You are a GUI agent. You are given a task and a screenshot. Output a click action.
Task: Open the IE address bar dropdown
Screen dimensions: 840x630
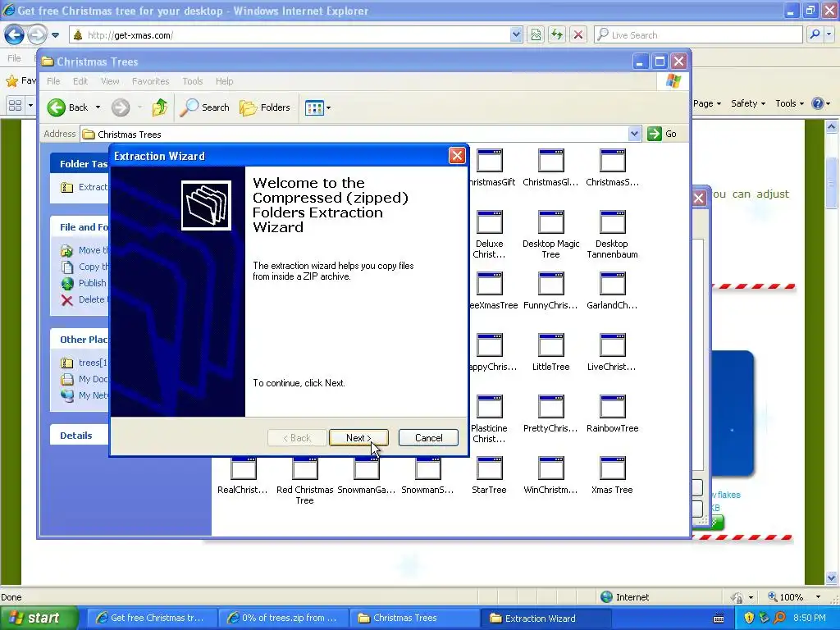[516, 35]
